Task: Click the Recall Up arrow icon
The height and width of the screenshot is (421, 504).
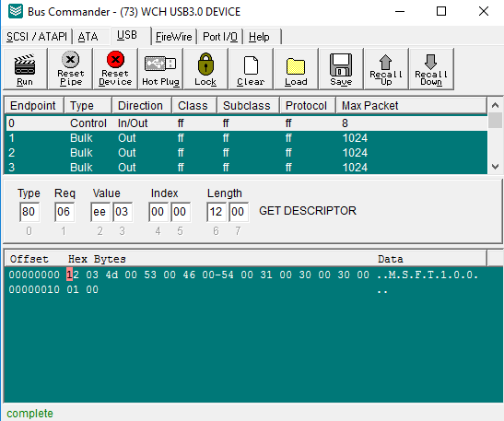Action: (386, 62)
